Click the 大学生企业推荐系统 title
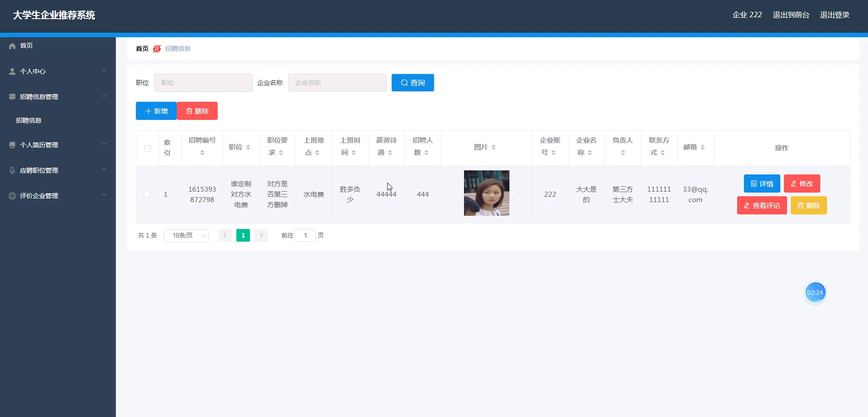The image size is (868, 417). point(54,15)
